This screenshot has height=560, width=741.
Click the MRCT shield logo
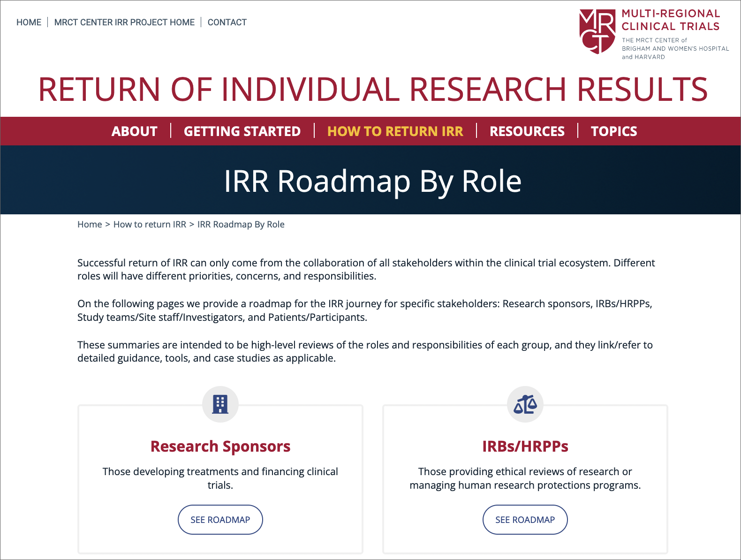597,31
